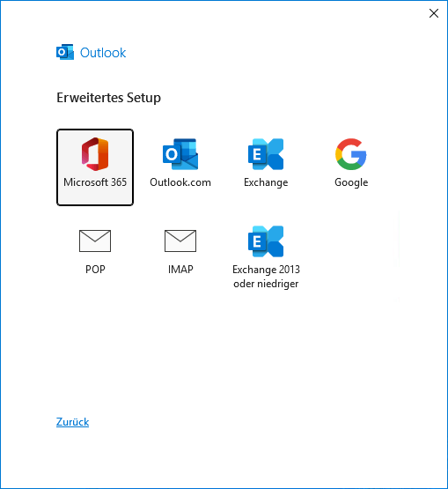The height and width of the screenshot is (489, 448).
Task: Choose the POP envelope icon
Action: tap(95, 241)
